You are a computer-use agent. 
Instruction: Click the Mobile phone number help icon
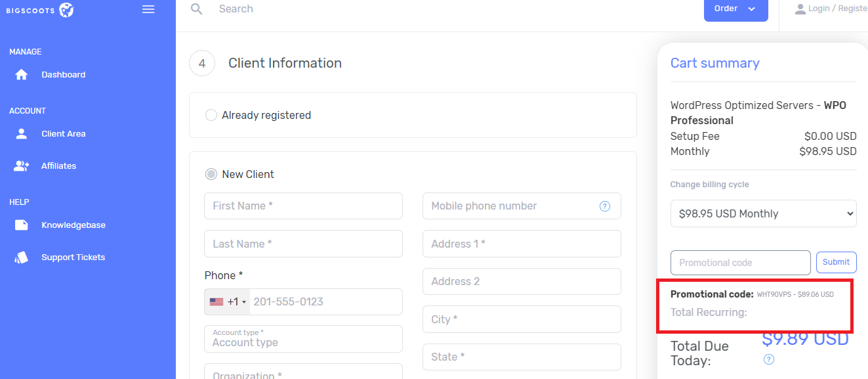[605, 206]
